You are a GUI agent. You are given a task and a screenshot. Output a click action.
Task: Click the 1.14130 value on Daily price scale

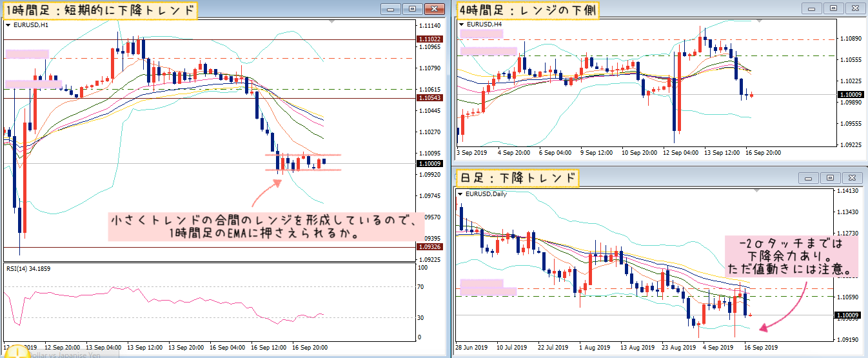tap(847, 192)
